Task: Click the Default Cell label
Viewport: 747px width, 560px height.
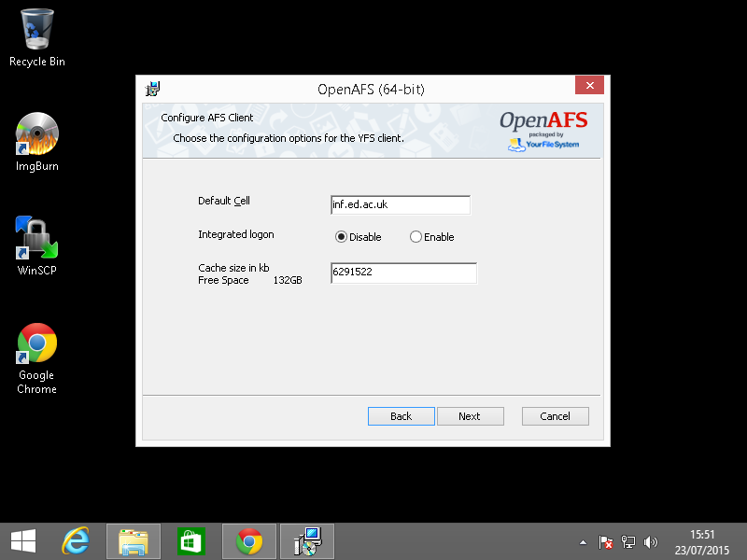Action: (224, 201)
